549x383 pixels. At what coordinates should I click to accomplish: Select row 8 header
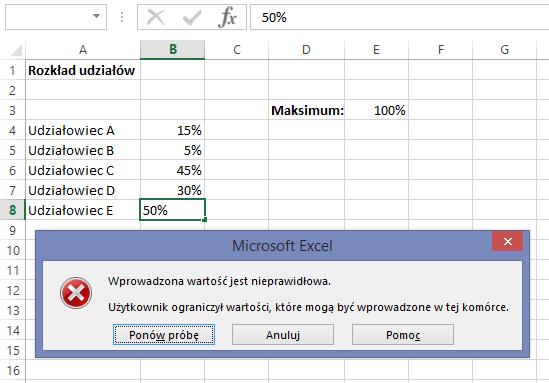(13, 210)
